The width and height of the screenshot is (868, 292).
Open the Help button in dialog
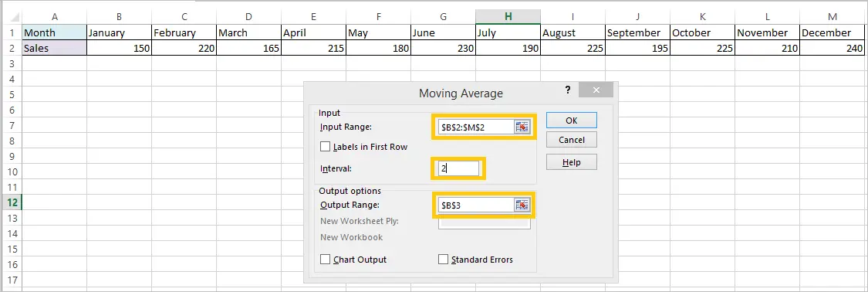click(x=571, y=162)
